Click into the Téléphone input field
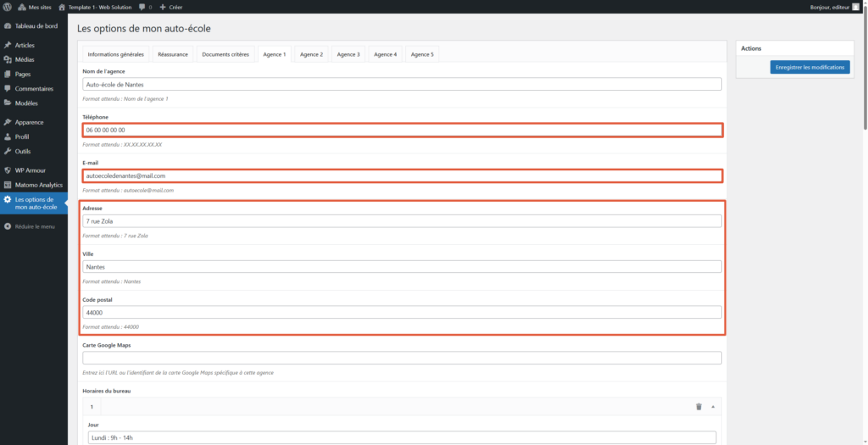This screenshot has width=868, height=445. coord(403,130)
